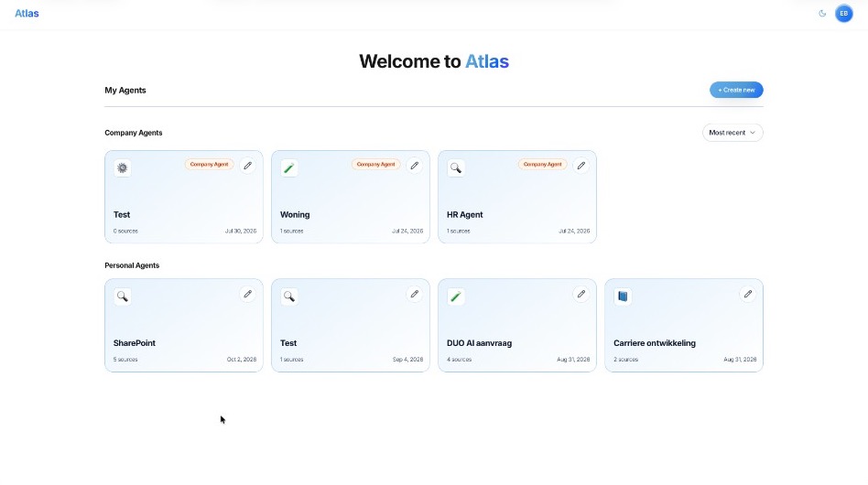Open the SharePoint agent card

coord(184,325)
